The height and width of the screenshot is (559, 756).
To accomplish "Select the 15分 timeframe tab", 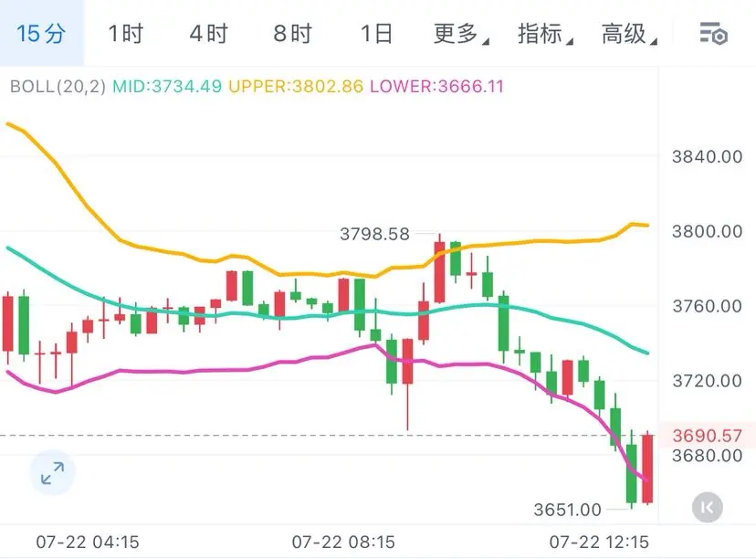I will point(41,33).
